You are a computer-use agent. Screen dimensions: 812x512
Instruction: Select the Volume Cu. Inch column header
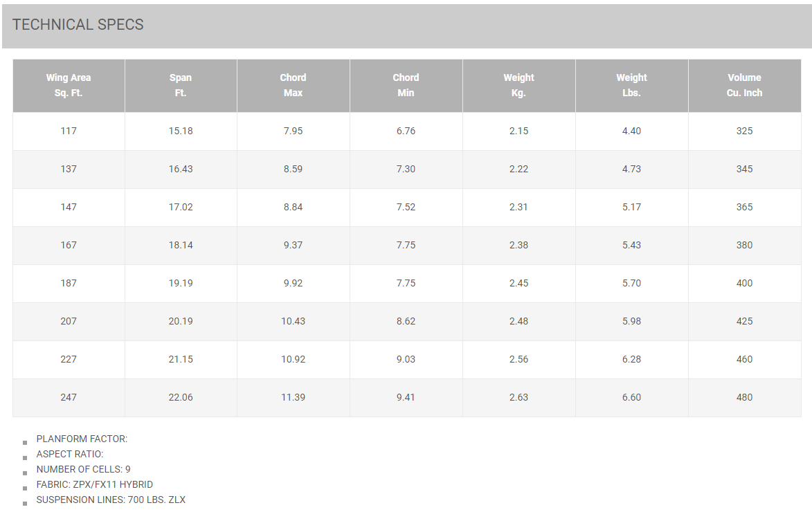(744, 85)
